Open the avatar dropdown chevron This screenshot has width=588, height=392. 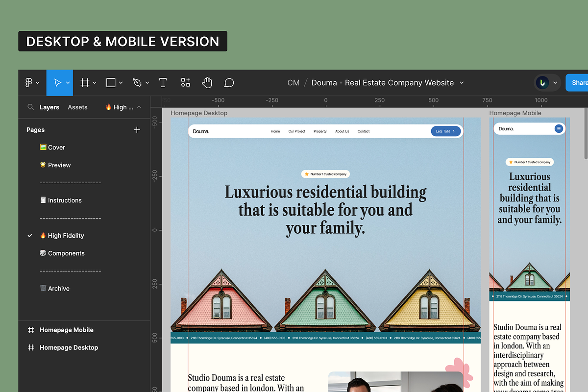tap(555, 83)
